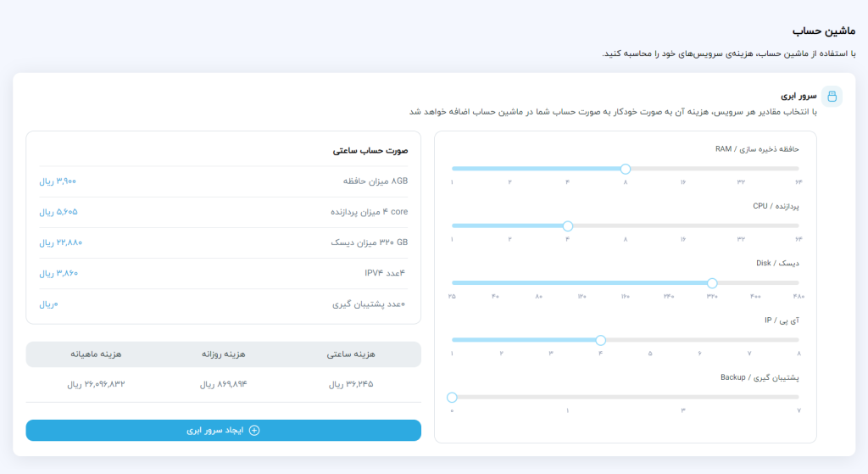868x474 pixels.
Task: Set CPU slider track to 16
Action: [x=683, y=226]
